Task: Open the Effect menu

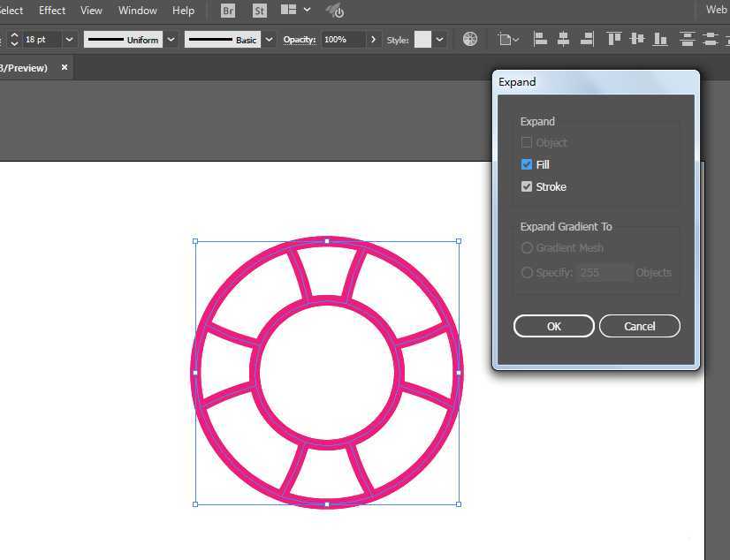Action: coord(52,11)
